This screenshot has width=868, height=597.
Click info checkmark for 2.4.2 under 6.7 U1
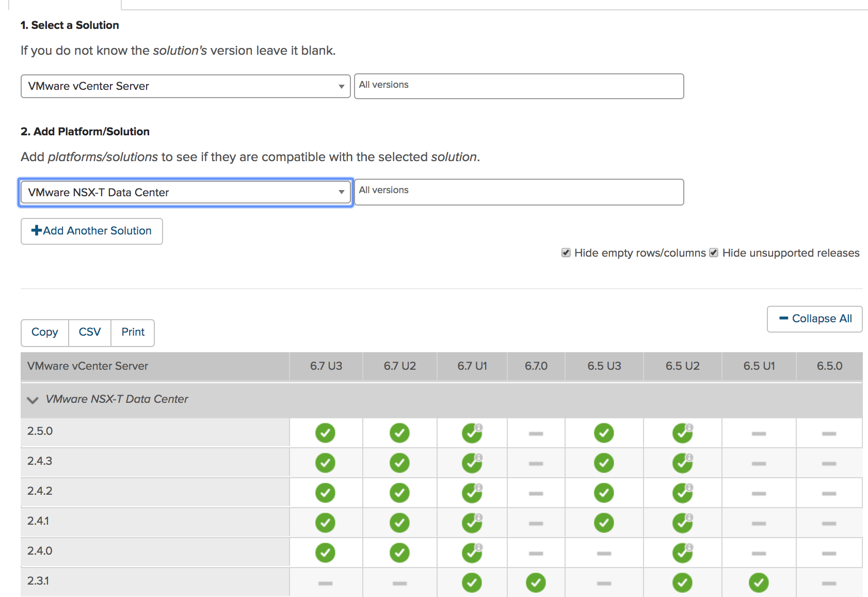(x=472, y=493)
